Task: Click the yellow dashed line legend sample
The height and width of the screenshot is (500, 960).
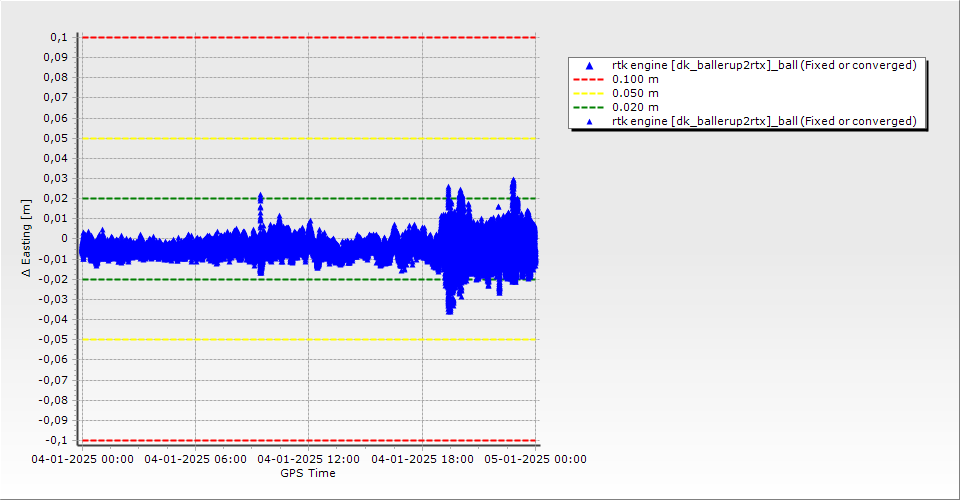Action: (589, 93)
